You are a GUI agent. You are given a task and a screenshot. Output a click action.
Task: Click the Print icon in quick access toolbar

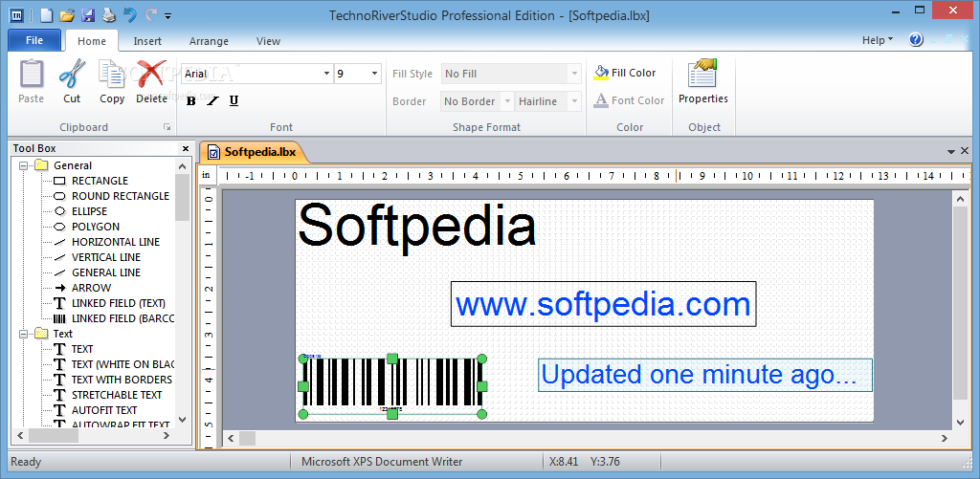click(109, 15)
